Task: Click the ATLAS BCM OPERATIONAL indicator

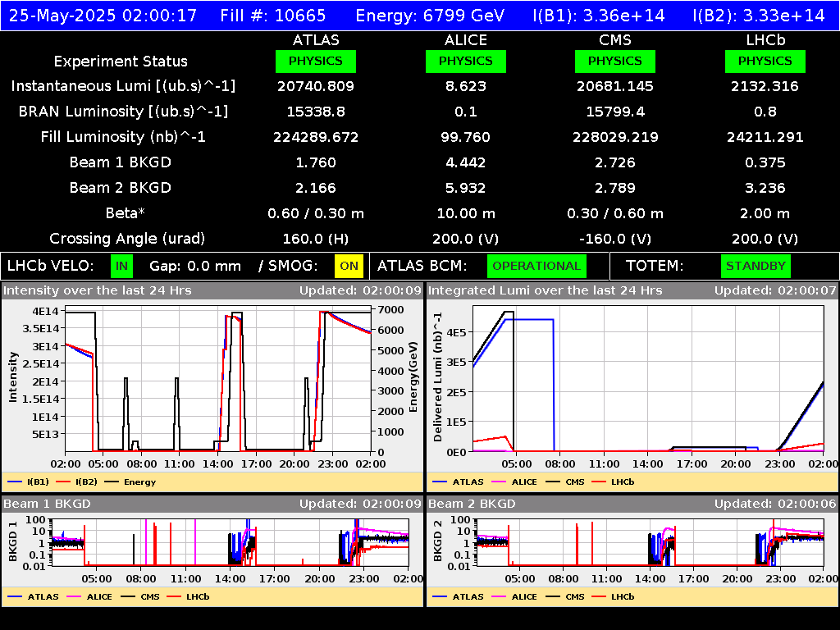Action: click(x=536, y=266)
